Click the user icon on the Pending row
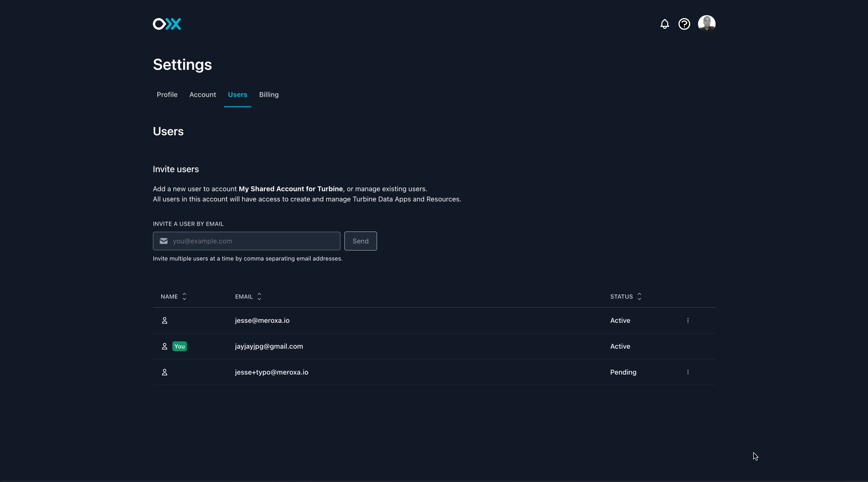This screenshot has height=482, width=868. [165, 372]
